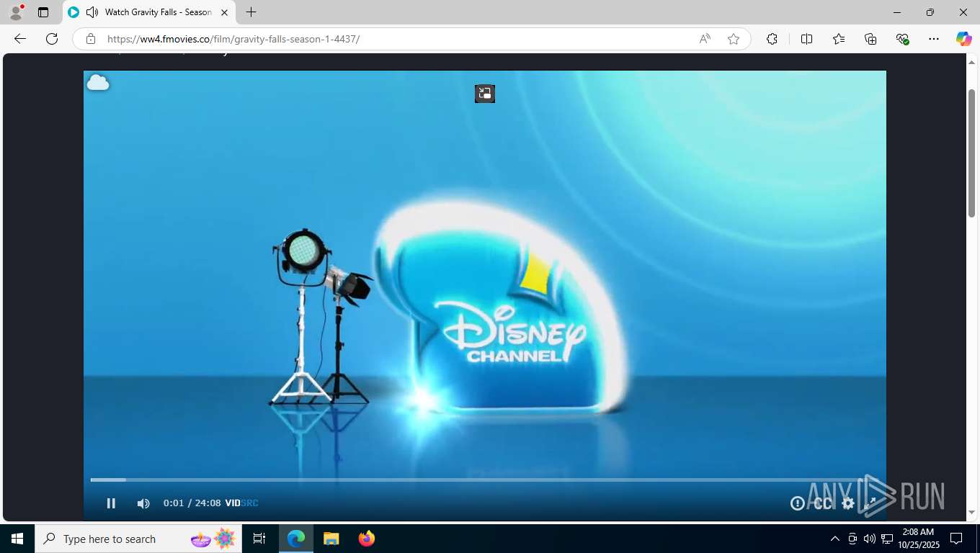This screenshot has height=553, width=980.
Task: Open Edge Settings and more menu
Action: pos(934,39)
